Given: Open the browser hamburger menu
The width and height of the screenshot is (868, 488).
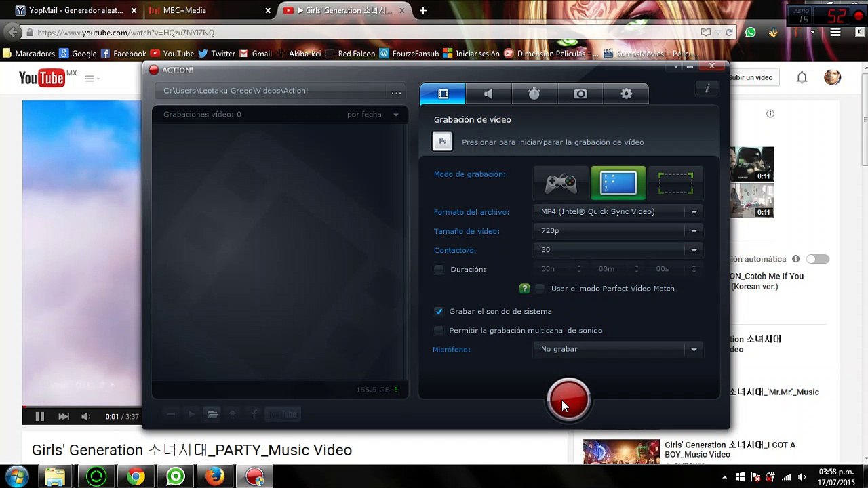Looking at the screenshot, I should (x=835, y=33).
